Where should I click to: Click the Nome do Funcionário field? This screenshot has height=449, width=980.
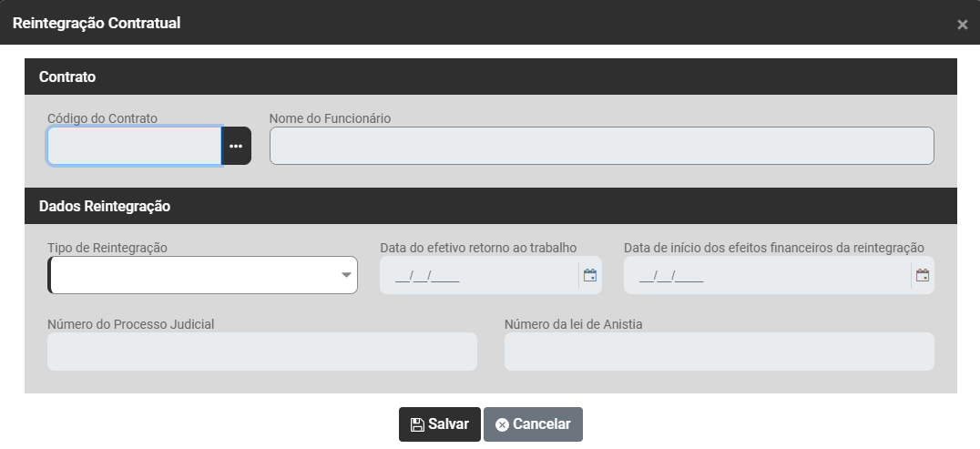[601, 146]
